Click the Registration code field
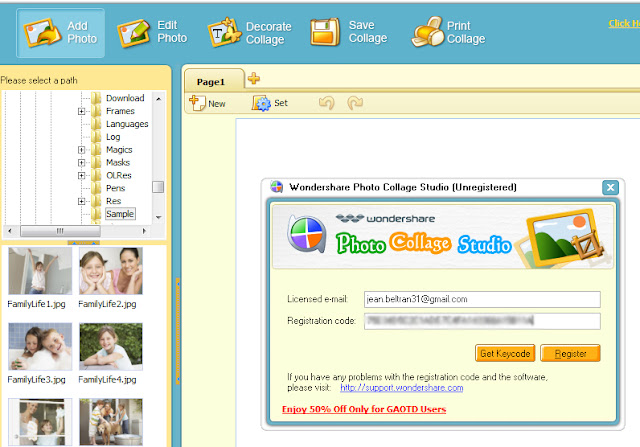This screenshot has width=640, height=447. 482,321
